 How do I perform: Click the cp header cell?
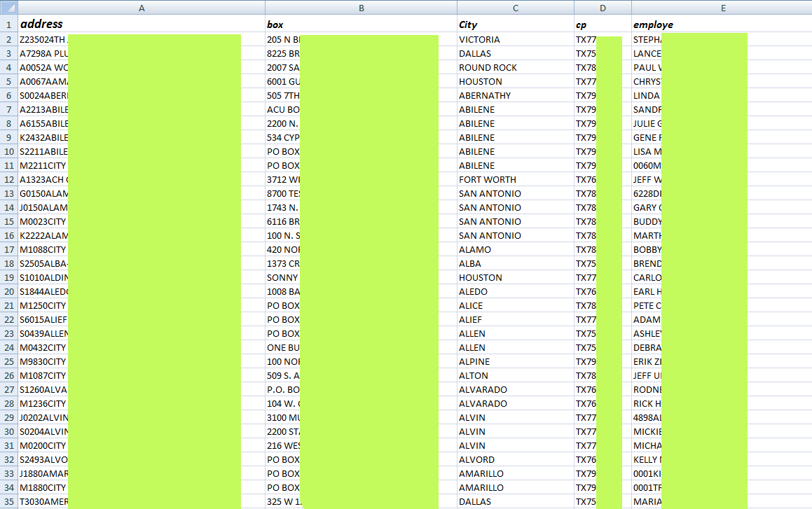coord(603,25)
